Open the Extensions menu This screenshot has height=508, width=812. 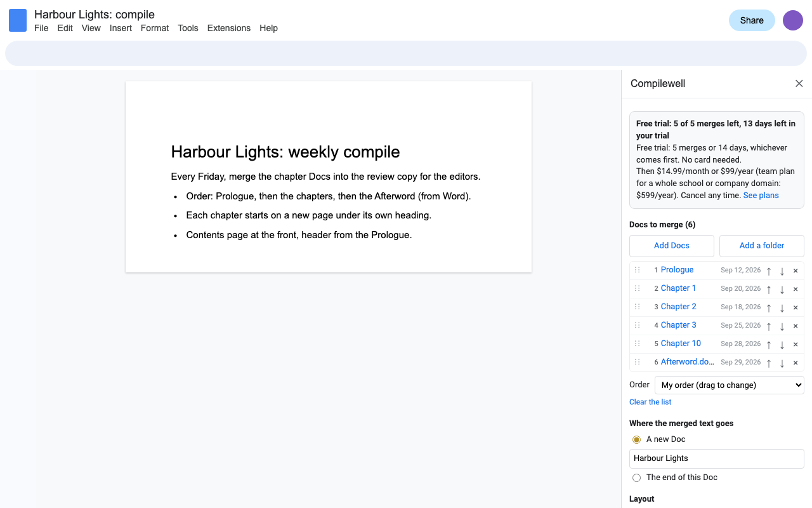(229, 28)
